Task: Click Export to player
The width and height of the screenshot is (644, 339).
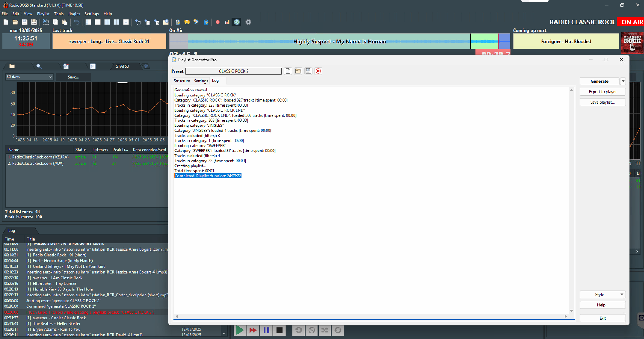Action: 603,92
